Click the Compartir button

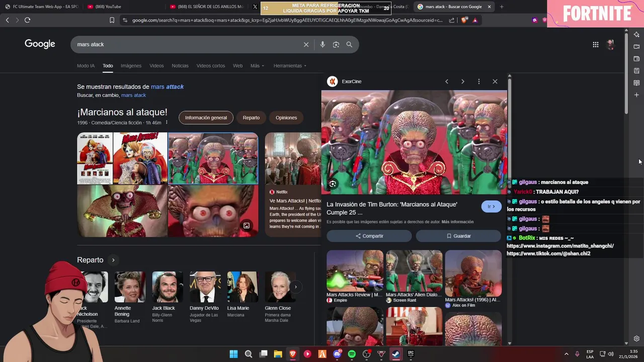[369, 236]
